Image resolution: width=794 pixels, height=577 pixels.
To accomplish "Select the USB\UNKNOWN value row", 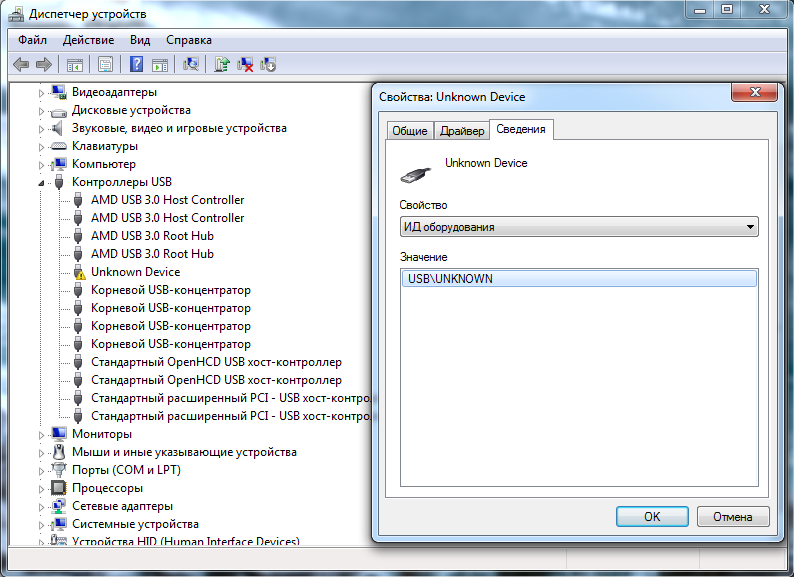I will click(579, 279).
